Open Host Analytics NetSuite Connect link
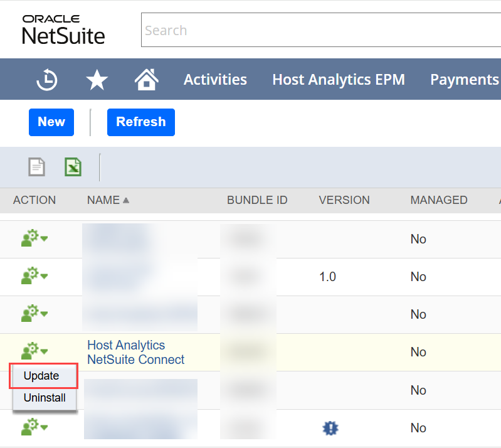501x448 pixels. 136,353
